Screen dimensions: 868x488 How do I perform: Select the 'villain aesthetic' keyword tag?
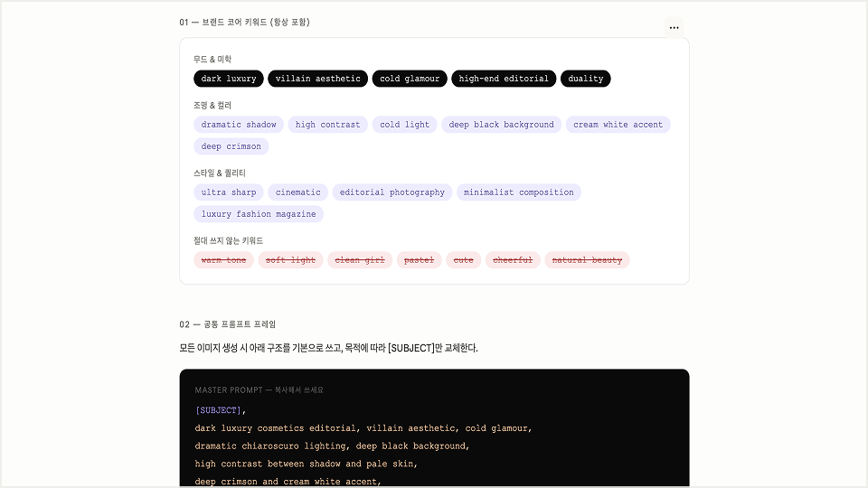coord(317,79)
